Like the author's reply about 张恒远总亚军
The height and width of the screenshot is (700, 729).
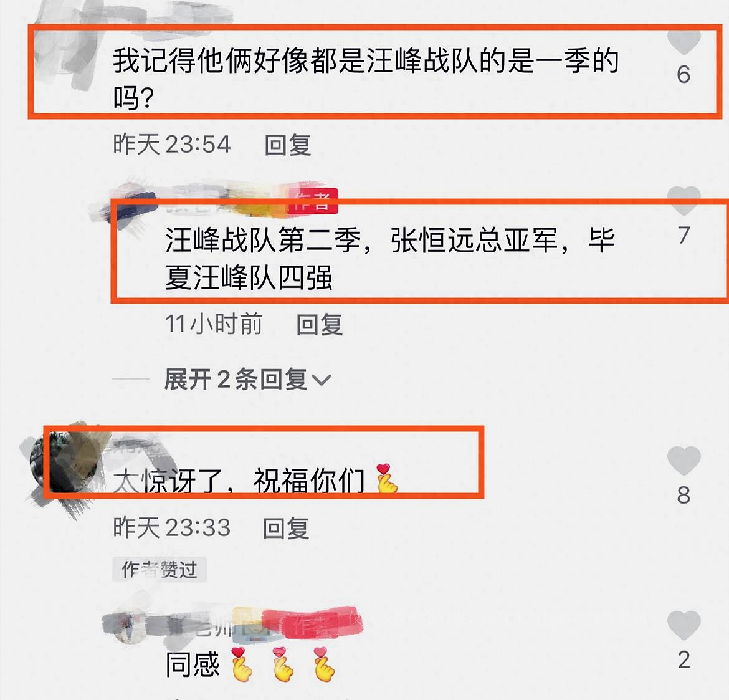pyautogui.click(x=684, y=201)
